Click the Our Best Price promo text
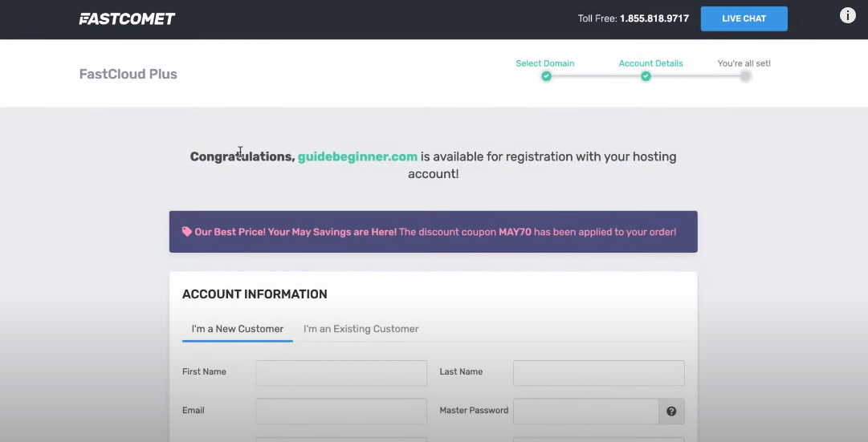The width and height of the screenshot is (868, 442). click(295, 232)
